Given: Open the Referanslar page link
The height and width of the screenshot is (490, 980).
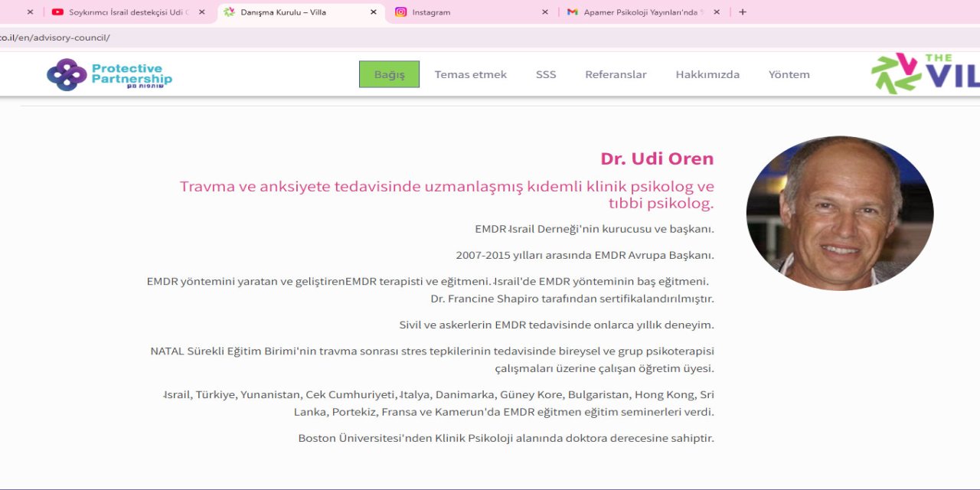Looking at the screenshot, I should tap(616, 74).
